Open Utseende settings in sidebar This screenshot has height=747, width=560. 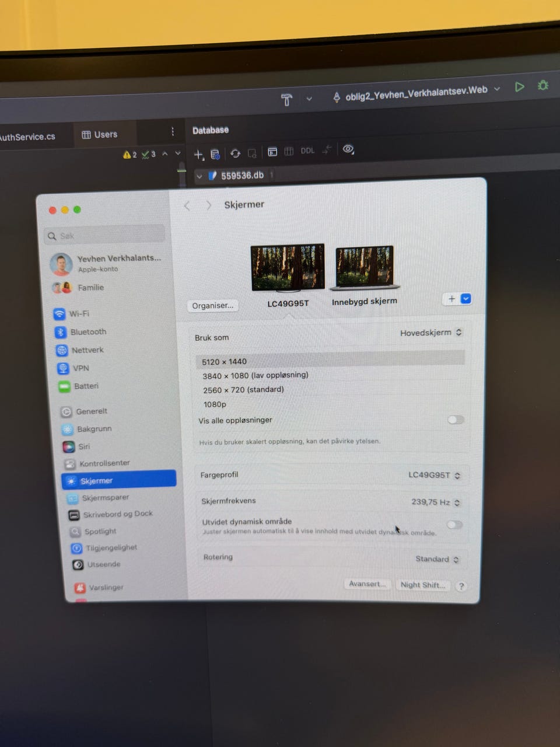coord(97,564)
